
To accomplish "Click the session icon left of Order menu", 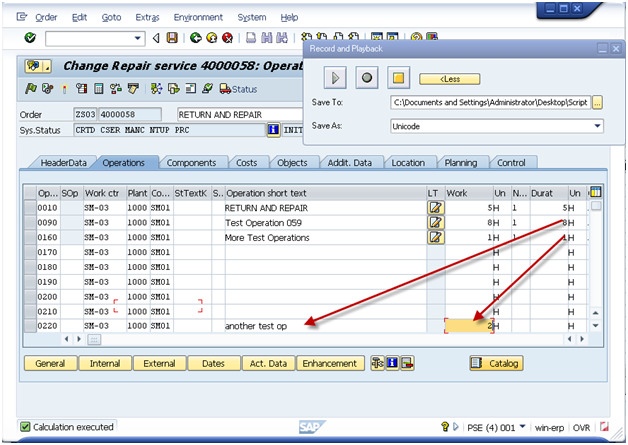I will [x=22, y=17].
